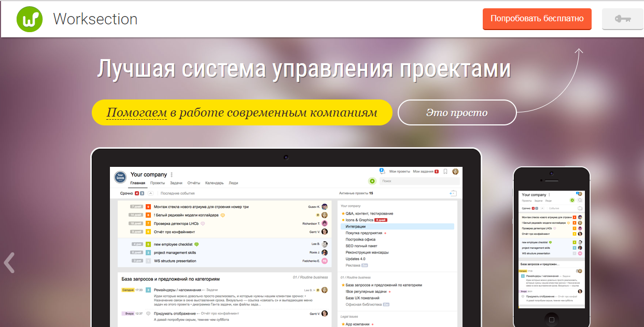Open the three-dot menu beside 'Your company'
Screen dimensions: 644x327
(172, 175)
